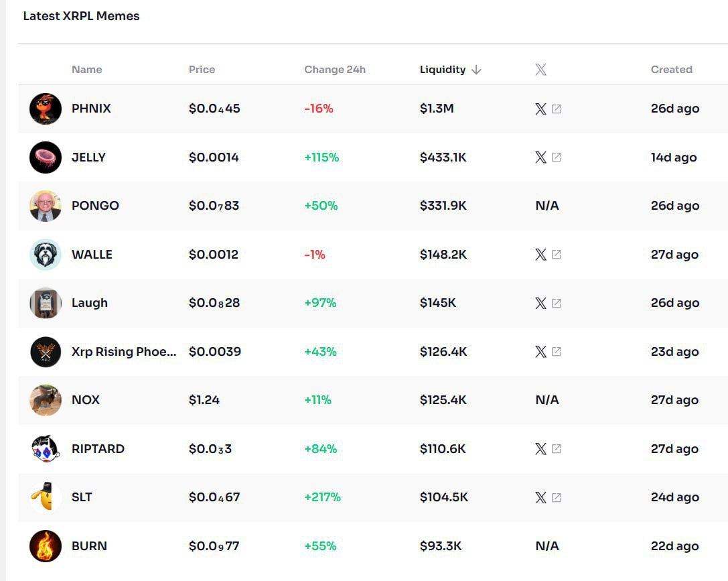728x581 pixels.
Task: Select PONGO's avatar photo icon
Action: (x=45, y=206)
